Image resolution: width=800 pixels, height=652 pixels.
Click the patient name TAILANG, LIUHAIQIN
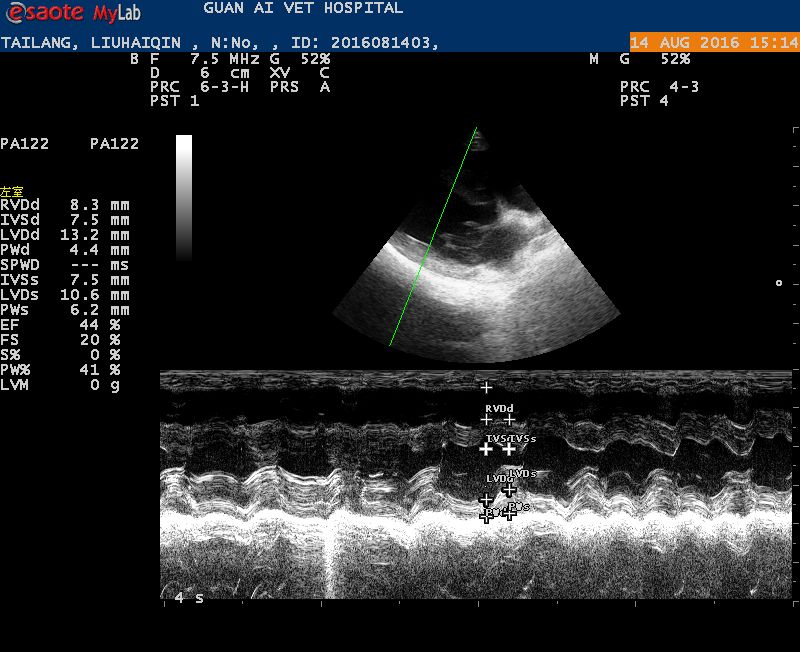pyautogui.click(x=90, y=43)
